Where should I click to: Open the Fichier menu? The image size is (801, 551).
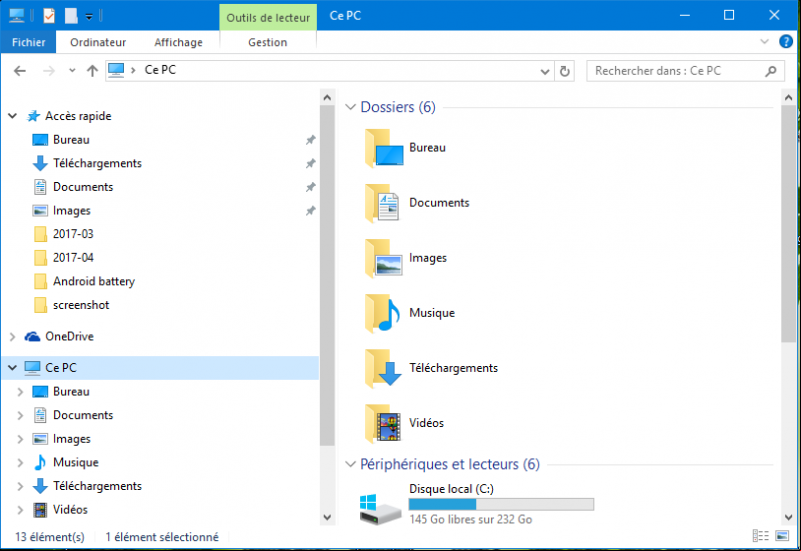29,42
